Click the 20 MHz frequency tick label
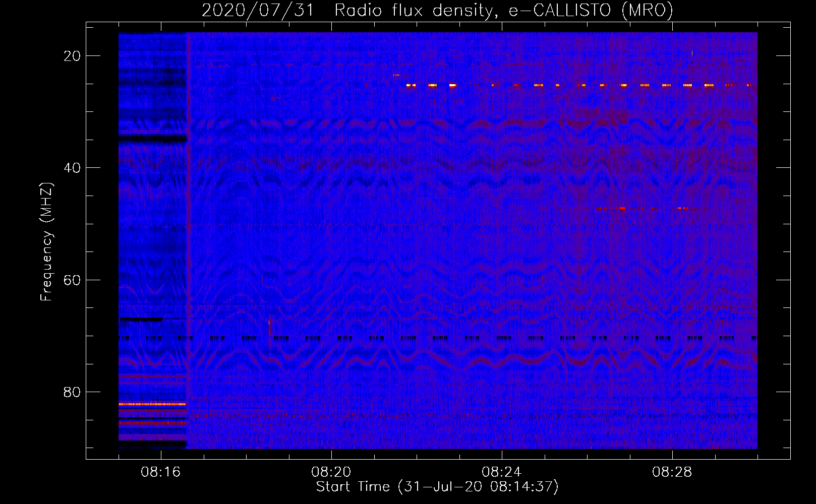This screenshot has width=816, height=504. point(72,56)
